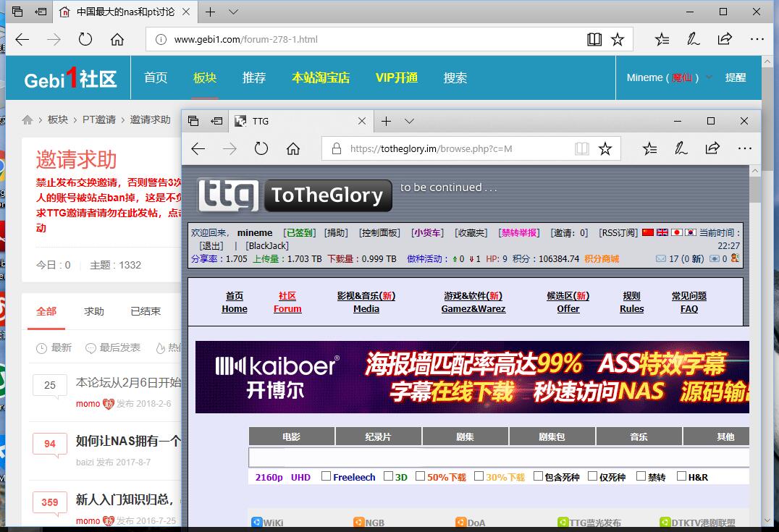Click the 控制面板 link on TTG

pyautogui.click(x=379, y=232)
